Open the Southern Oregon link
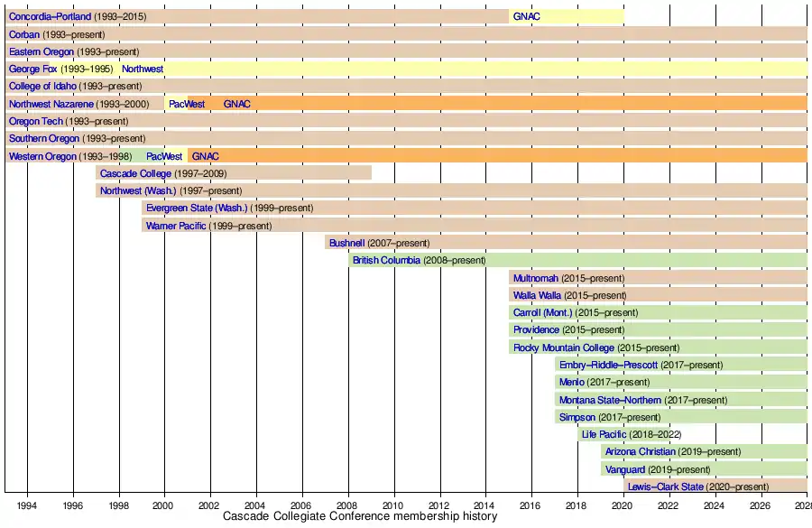 click(x=43, y=139)
